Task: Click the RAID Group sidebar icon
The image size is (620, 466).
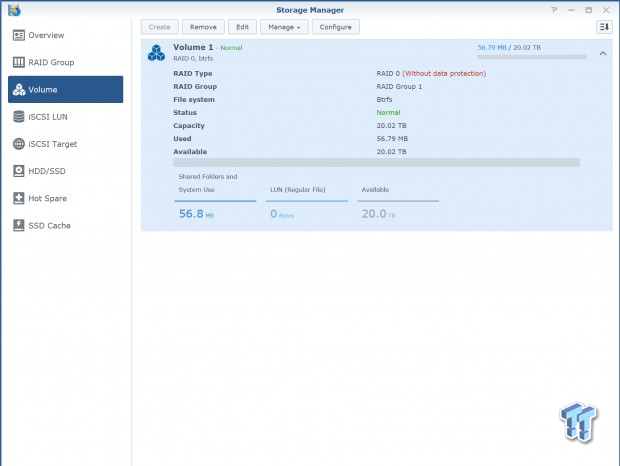Action: (x=19, y=62)
